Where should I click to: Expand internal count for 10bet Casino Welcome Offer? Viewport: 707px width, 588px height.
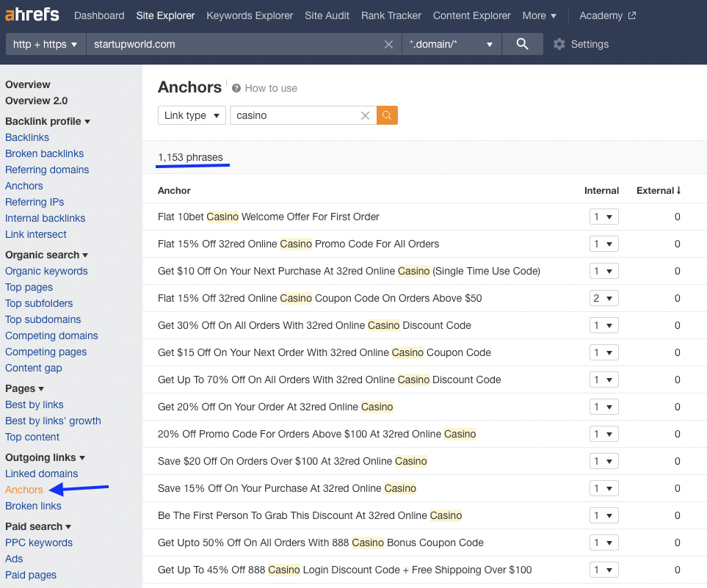603,217
